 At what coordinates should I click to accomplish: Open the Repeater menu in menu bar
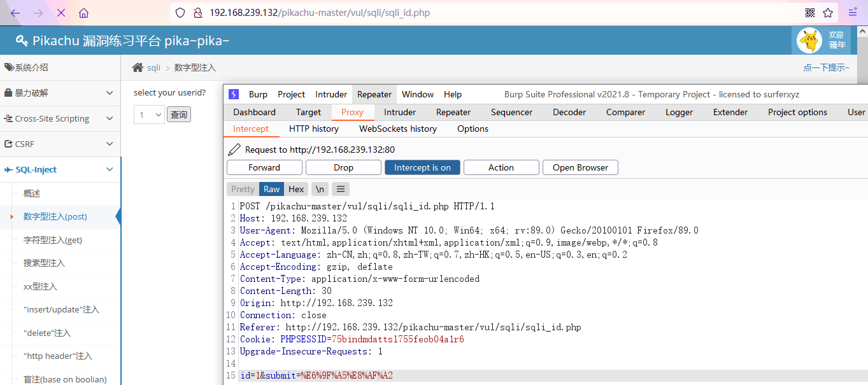pos(374,94)
